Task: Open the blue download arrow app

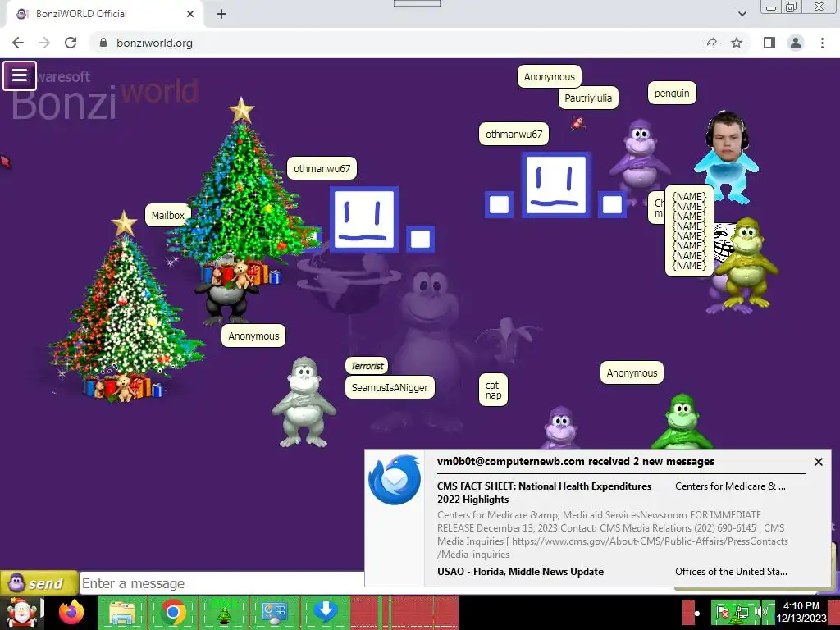Action: [325, 612]
